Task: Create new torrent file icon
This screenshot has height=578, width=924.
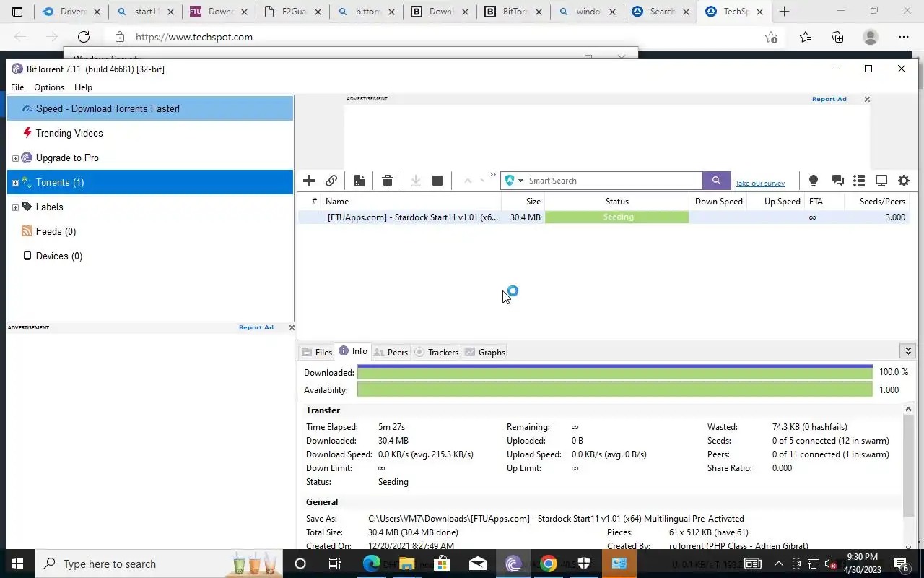Action: (359, 181)
